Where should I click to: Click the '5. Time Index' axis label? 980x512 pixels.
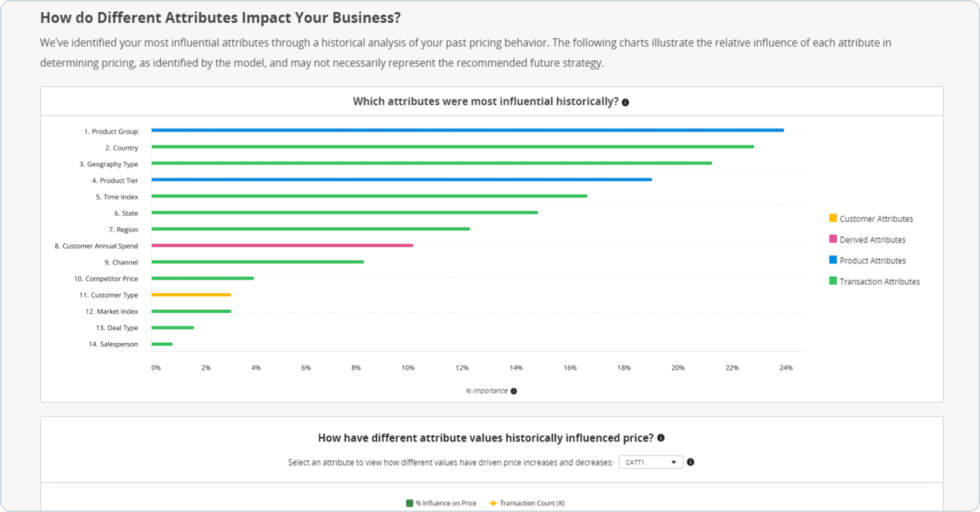117,197
